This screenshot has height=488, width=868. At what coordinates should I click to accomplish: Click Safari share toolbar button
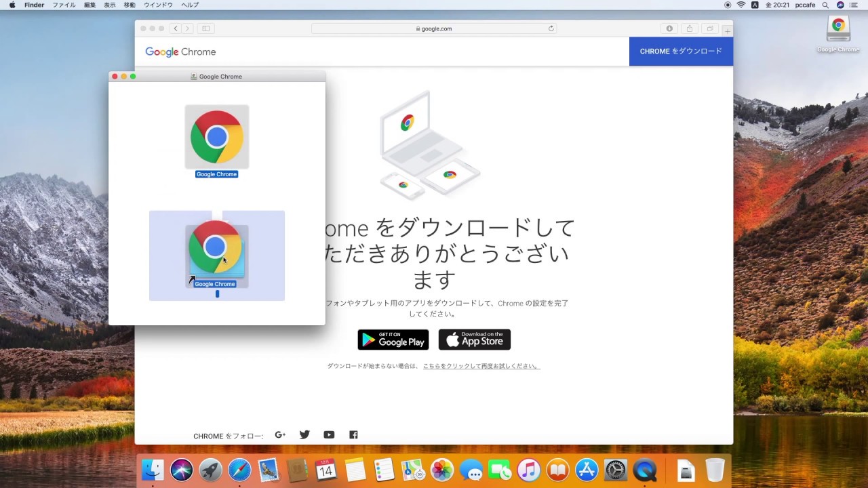click(690, 28)
